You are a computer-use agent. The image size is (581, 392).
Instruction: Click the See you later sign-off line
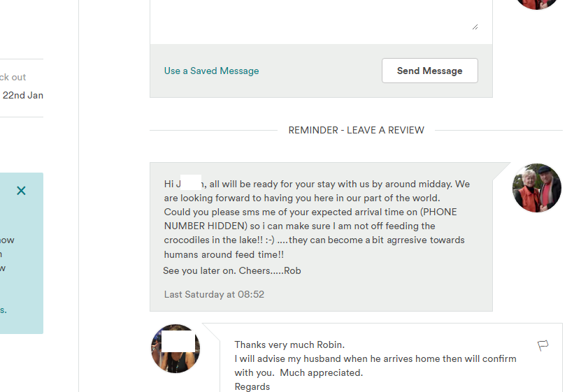pos(232,270)
